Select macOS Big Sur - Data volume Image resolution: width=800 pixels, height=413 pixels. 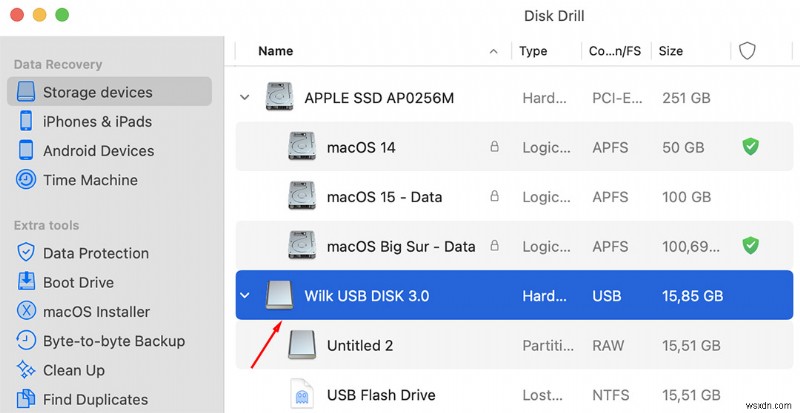pos(514,246)
